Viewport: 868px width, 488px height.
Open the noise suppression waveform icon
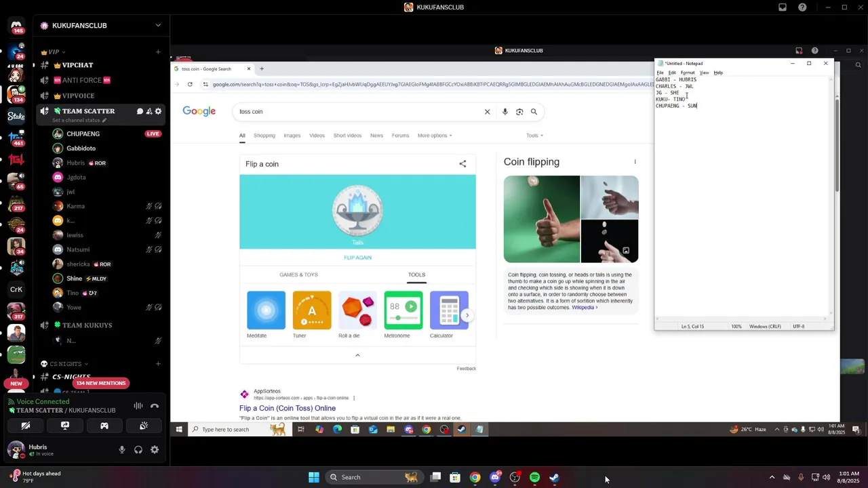[x=138, y=406]
